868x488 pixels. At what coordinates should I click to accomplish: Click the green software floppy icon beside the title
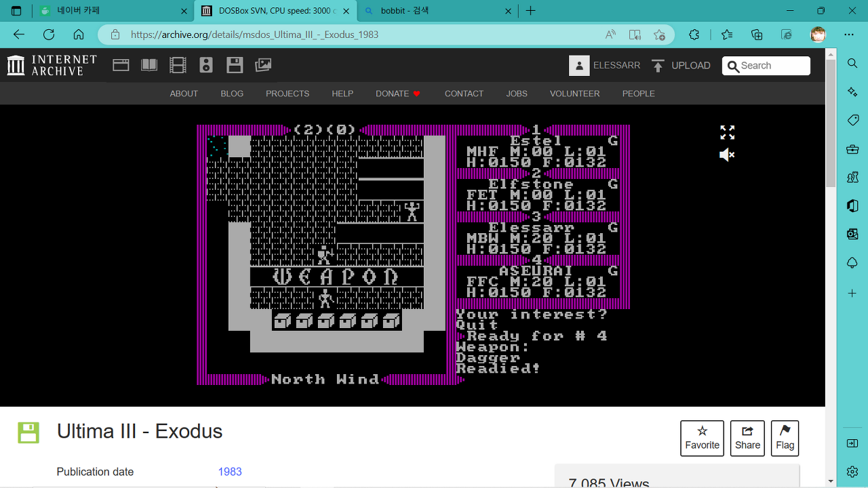tap(28, 432)
